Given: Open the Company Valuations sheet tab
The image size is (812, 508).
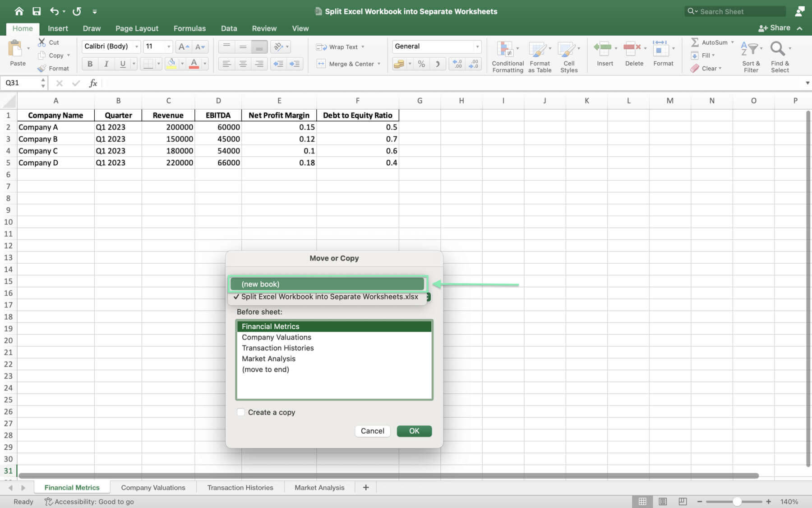Looking at the screenshot, I should tap(153, 488).
